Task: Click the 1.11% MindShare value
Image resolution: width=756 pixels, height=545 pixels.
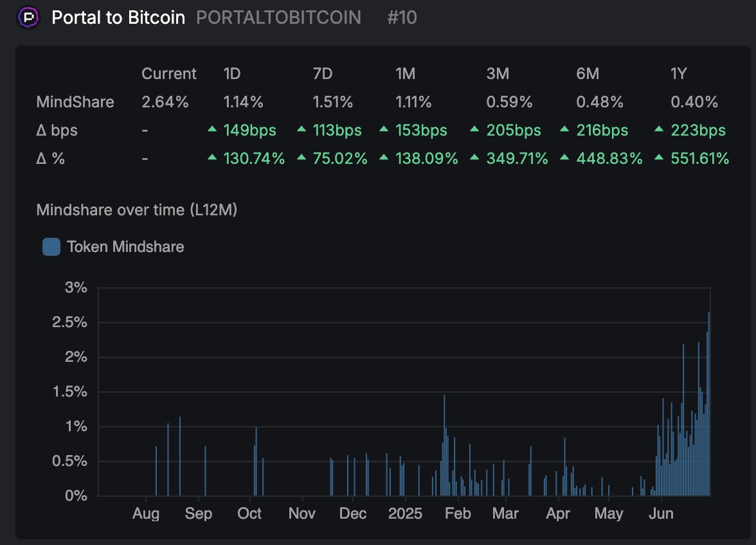Action: pos(413,102)
